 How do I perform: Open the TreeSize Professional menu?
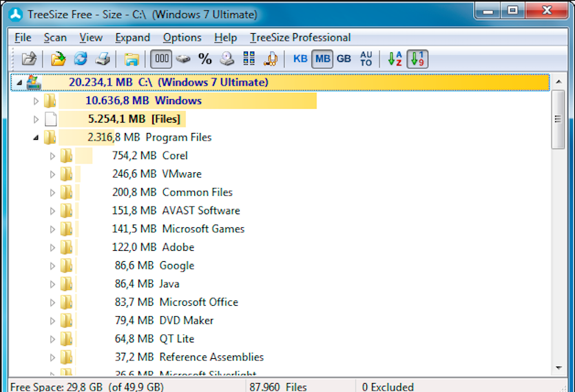(300, 37)
